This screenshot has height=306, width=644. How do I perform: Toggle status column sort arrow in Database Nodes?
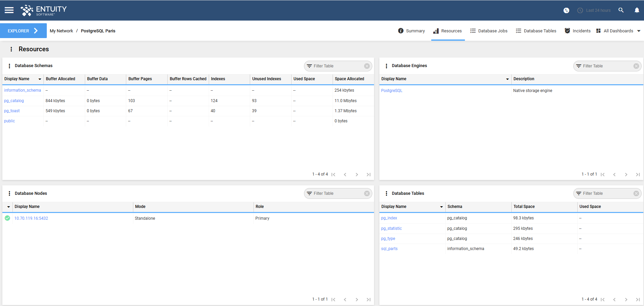(8, 207)
